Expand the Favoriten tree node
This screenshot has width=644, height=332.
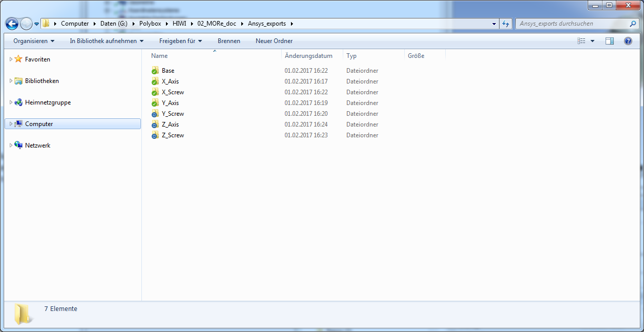pyautogui.click(x=11, y=59)
